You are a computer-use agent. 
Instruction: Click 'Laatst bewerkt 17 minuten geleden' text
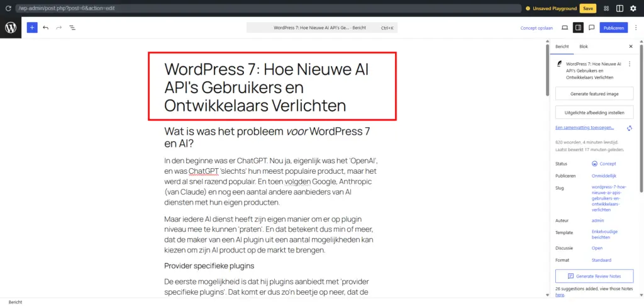pos(590,150)
